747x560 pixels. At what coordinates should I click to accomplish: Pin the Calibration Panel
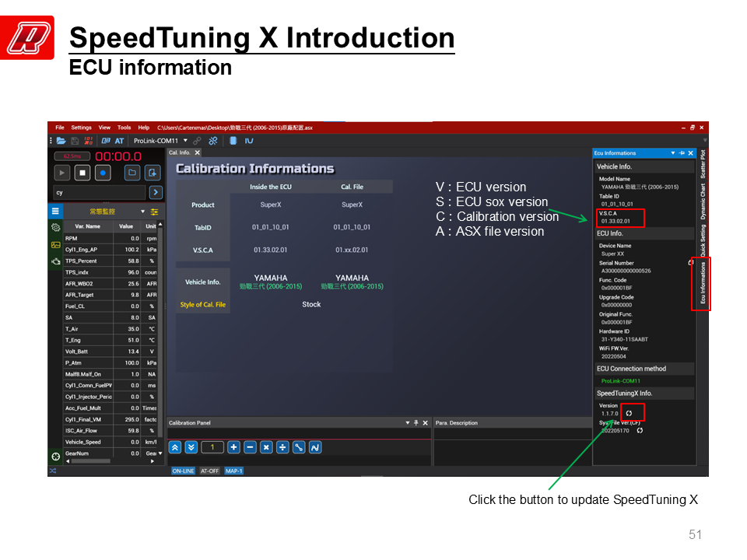pos(416,423)
